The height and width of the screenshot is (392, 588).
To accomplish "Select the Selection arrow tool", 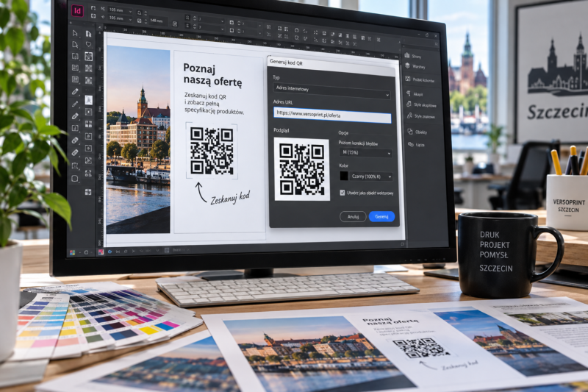I will [75, 33].
